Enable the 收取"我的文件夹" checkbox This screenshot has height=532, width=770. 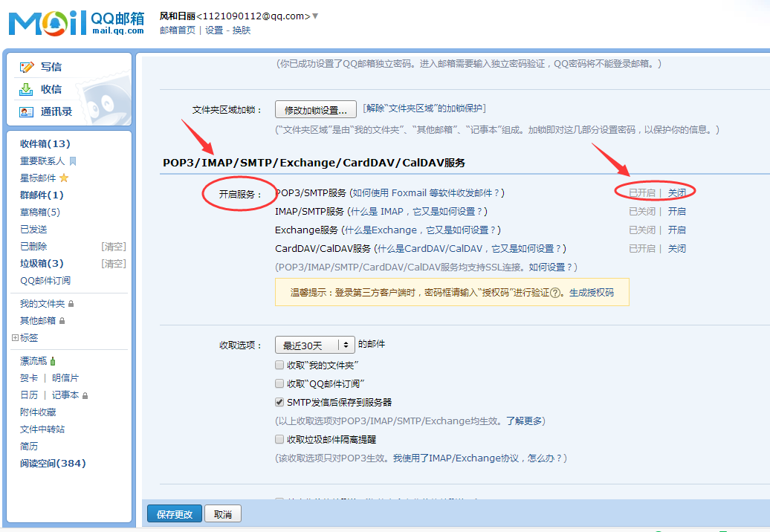(x=279, y=365)
